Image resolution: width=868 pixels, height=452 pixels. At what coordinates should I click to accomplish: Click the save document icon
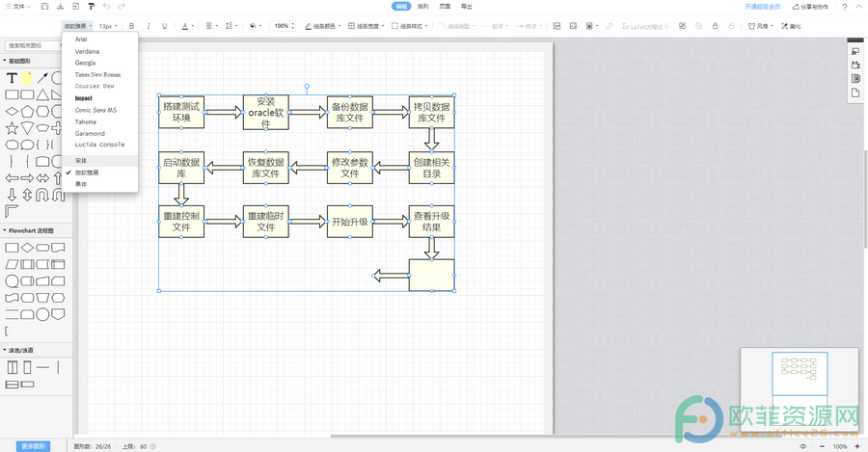coord(44,7)
